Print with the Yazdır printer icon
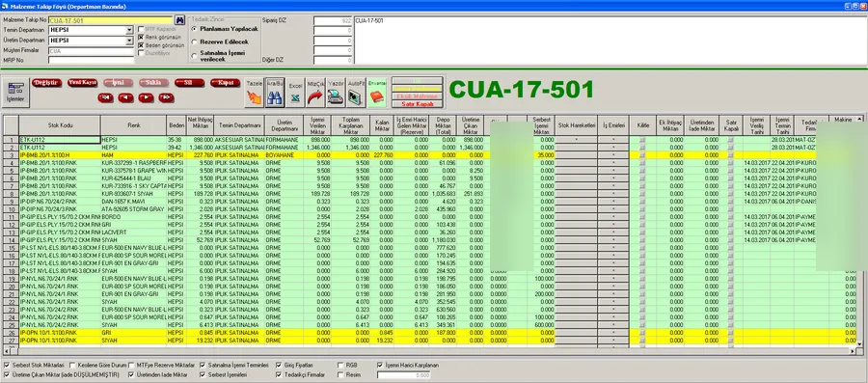Image resolution: width=868 pixels, height=383 pixels. pyautogui.click(x=336, y=92)
